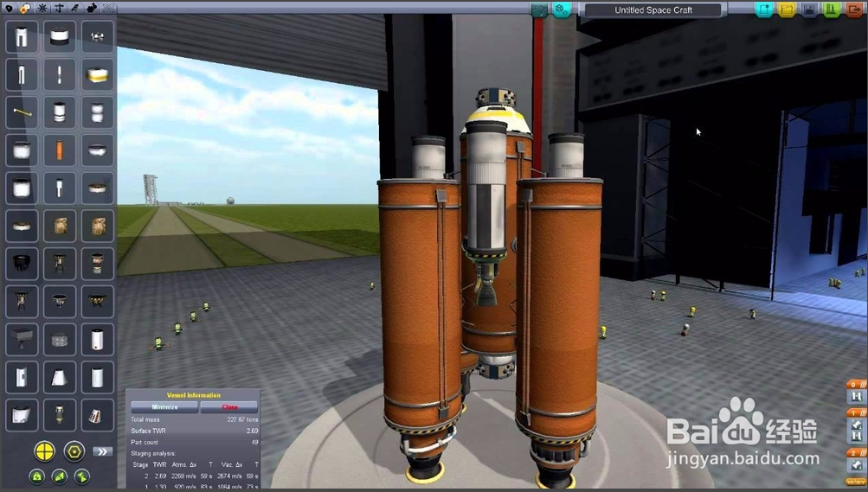Select the orange fuel tank part

click(59, 150)
